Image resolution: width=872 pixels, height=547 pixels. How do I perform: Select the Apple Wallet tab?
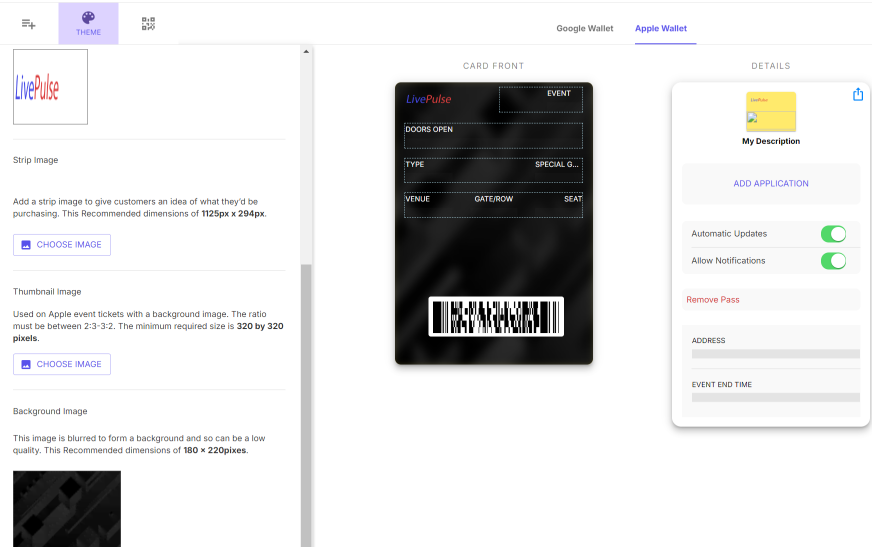(x=661, y=28)
